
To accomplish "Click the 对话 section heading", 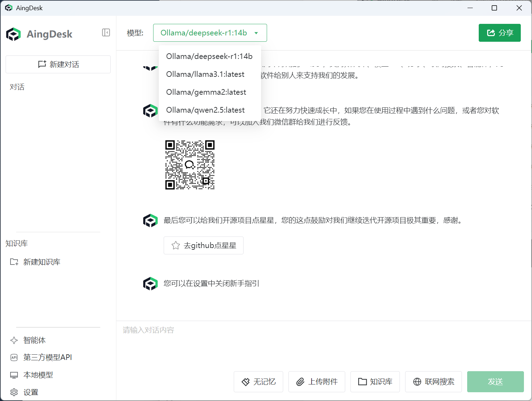I will tap(17, 87).
